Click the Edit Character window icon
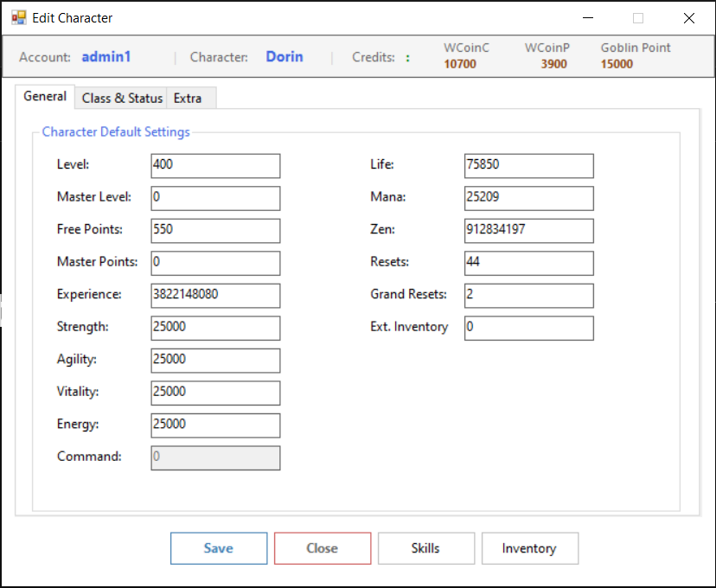 (x=18, y=17)
